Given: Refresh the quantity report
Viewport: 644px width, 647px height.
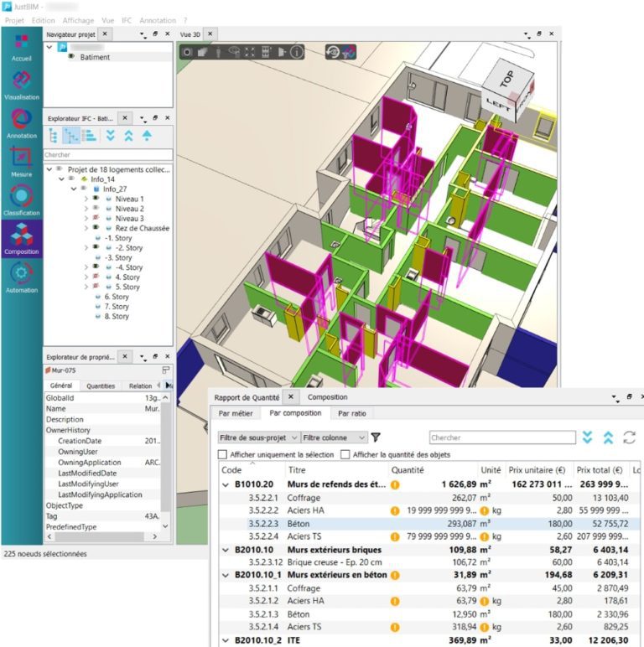Looking at the screenshot, I should (629, 437).
